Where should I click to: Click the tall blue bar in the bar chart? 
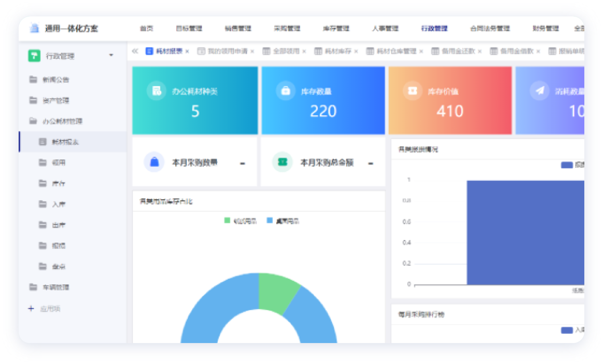click(525, 232)
